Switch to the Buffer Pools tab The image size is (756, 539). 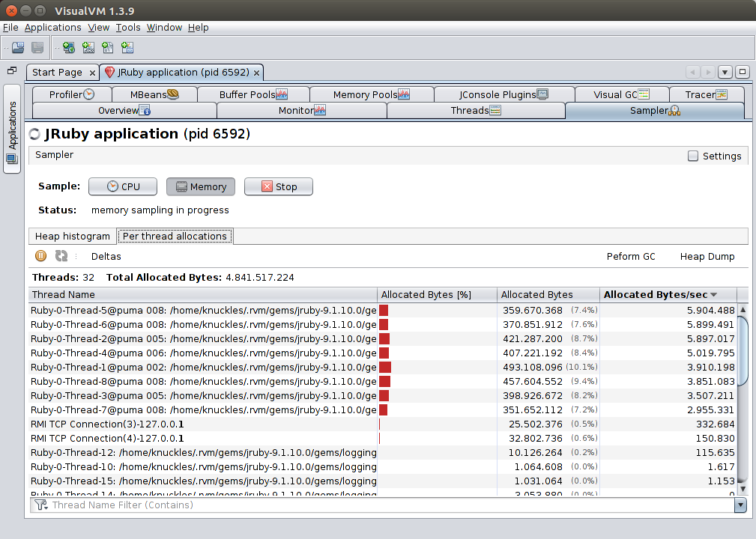pos(253,94)
